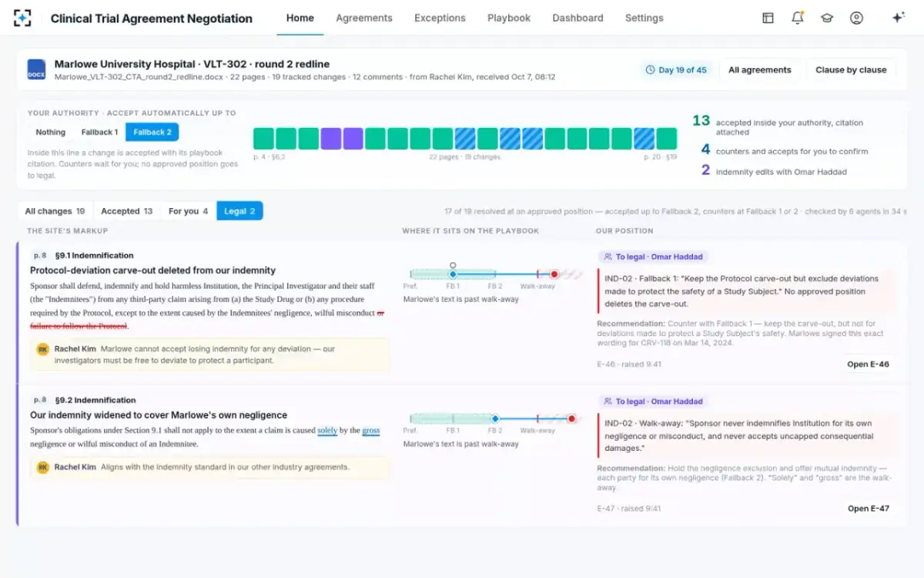Click '2 indemnity edits with Omar Haddad' summary
Screen dimensions: 924x578
[774, 171]
